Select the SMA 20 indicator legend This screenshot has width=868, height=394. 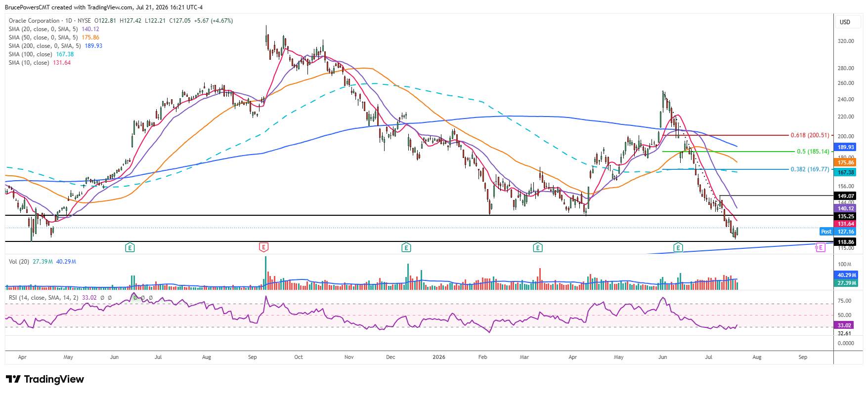coord(54,29)
